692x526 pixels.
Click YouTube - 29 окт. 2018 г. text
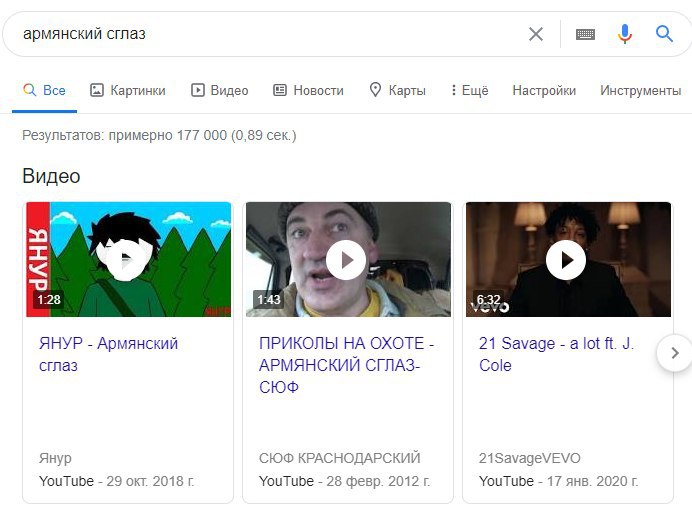point(117,481)
